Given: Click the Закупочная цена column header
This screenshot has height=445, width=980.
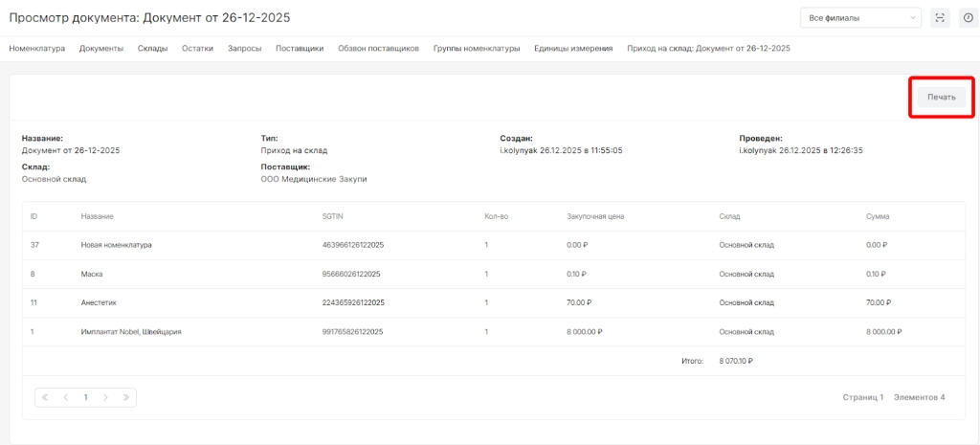Looking at the screenshot, I should click(595, 216).
